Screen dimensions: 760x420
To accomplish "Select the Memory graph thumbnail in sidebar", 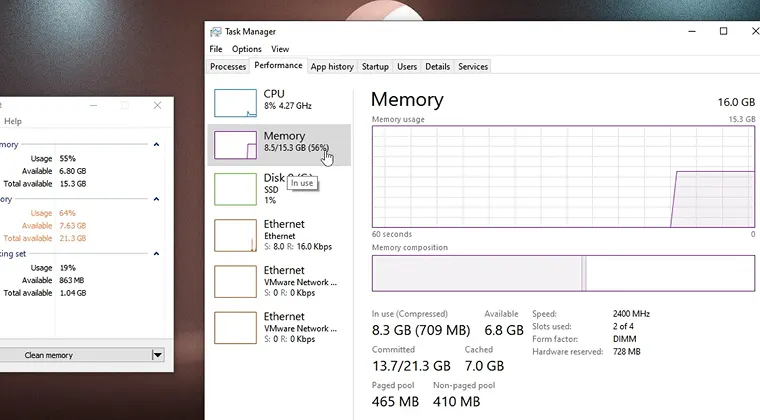I will click(236, 145).
